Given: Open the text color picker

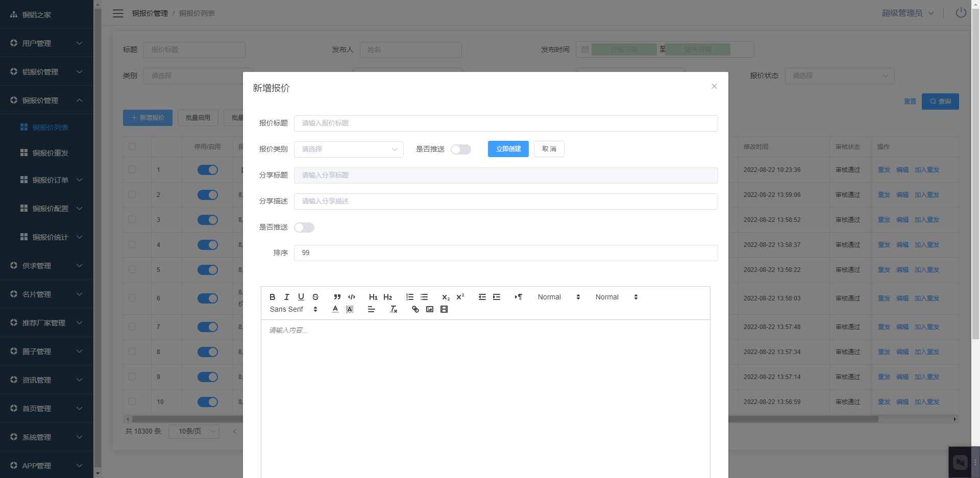Looking at the screenshot, I should pos(335,309).
